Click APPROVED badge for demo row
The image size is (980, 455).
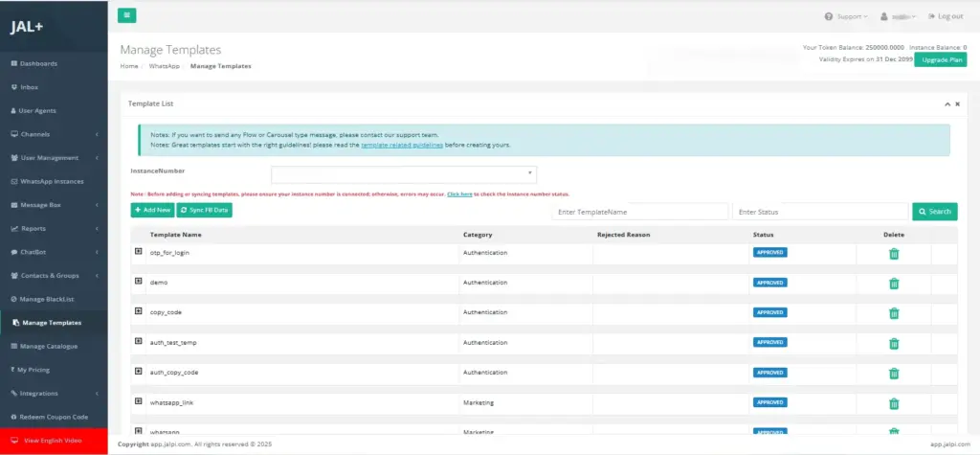770,283
